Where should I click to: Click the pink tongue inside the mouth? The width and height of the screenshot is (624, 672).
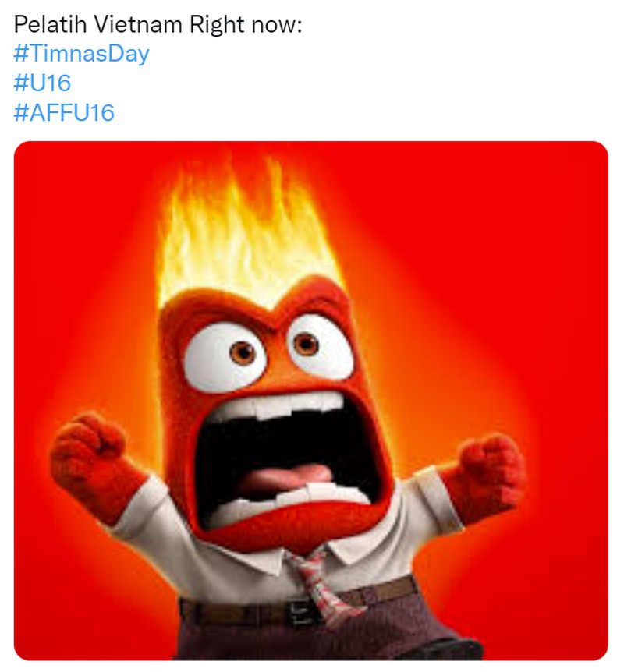[285, 477]
